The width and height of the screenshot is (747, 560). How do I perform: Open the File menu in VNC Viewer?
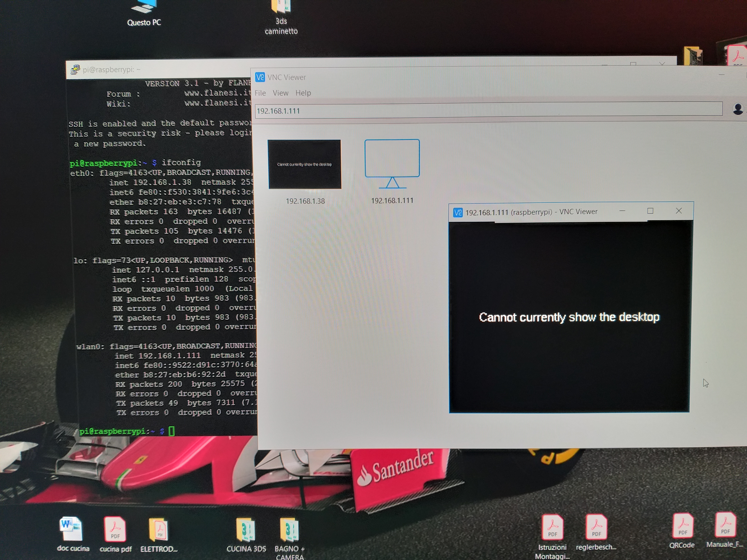coord(260,93)
